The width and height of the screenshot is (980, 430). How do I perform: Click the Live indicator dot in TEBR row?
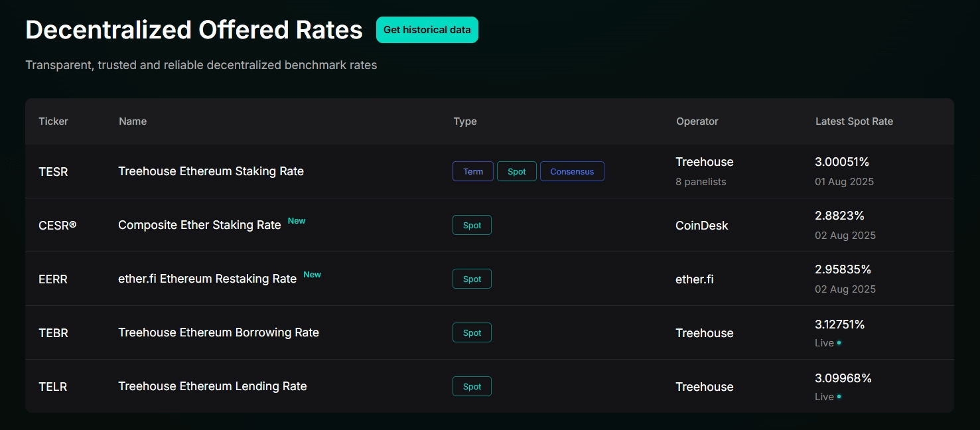click(x=839, y=343)
